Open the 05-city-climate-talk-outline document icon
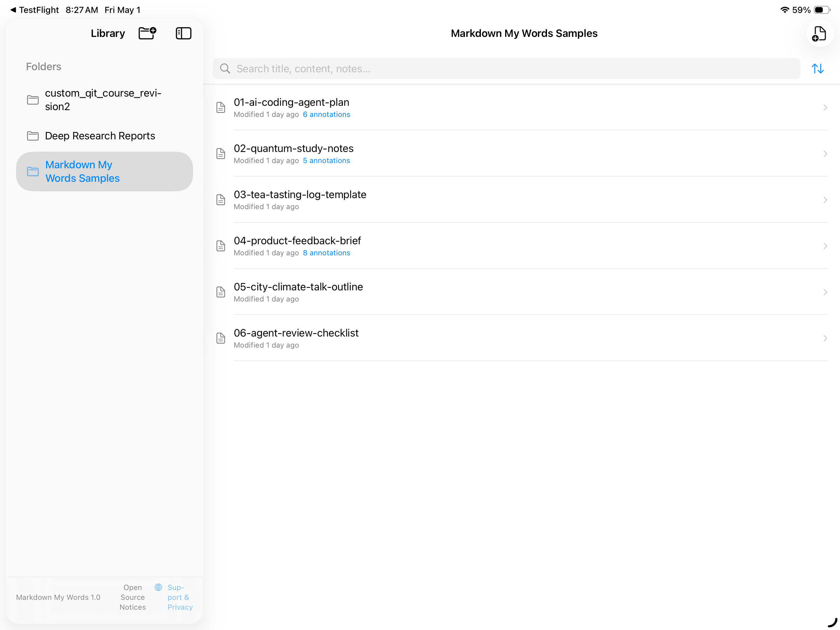 click(221, 292)
